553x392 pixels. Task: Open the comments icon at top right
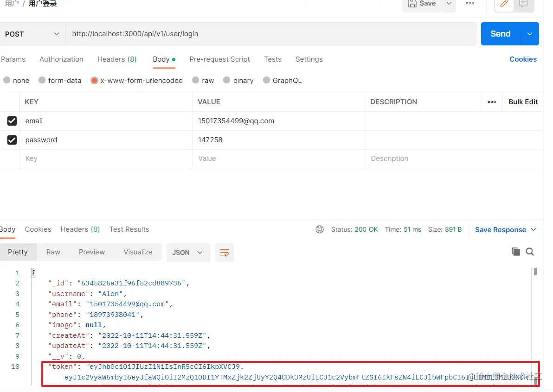point(523,4)
